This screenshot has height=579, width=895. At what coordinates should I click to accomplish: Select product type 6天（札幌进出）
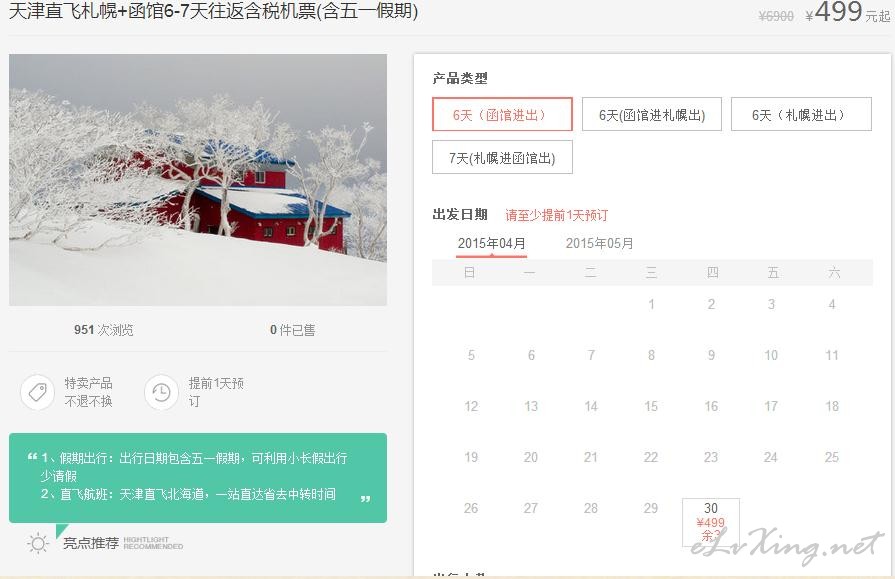[801, 114]
